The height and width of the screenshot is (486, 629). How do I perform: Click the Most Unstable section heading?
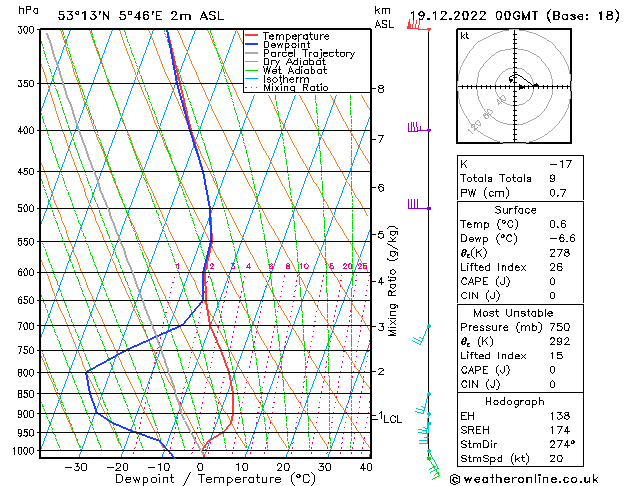(x=513, y=313)
